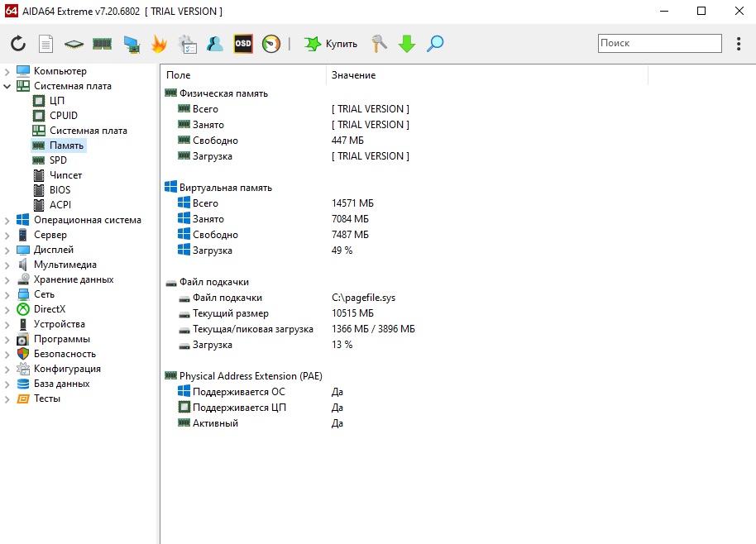Click the База данных icon
This screenshot has width=756, height=544.
(x=23, y=384)
